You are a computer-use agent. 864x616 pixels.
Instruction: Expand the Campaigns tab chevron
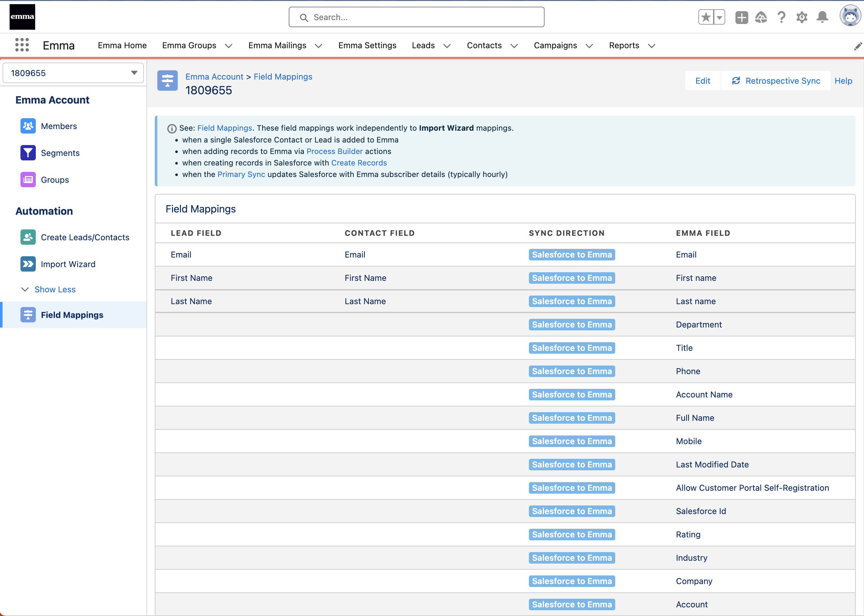(x=589, y=46)
